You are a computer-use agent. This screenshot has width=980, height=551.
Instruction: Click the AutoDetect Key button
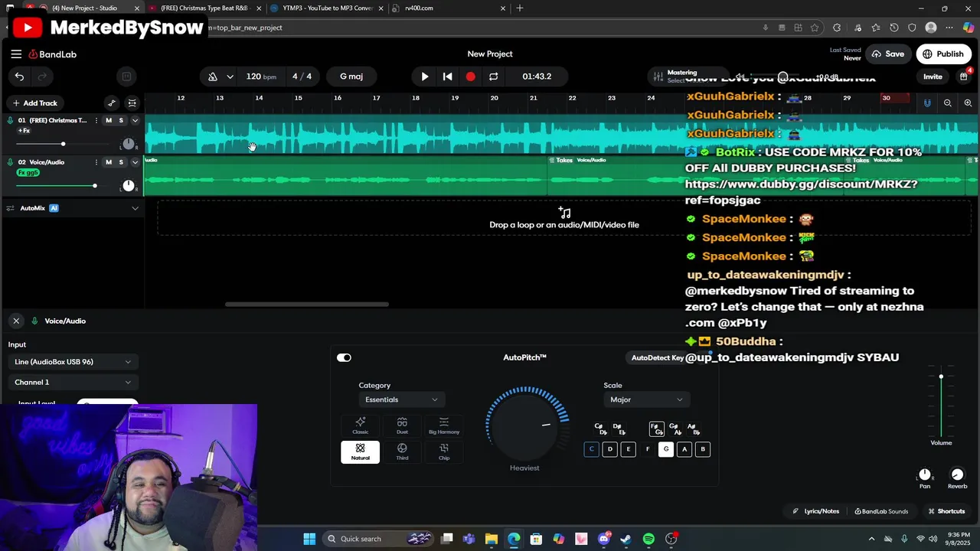[658, 357]
